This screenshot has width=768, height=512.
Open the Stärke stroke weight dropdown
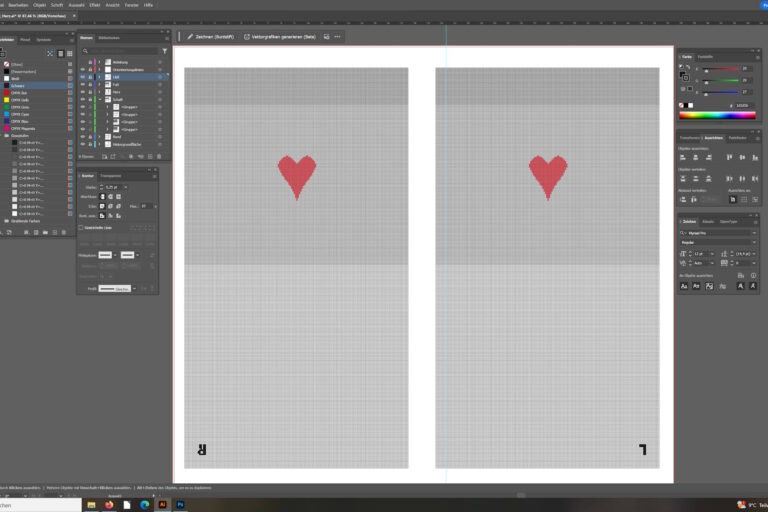coord(126,187)
